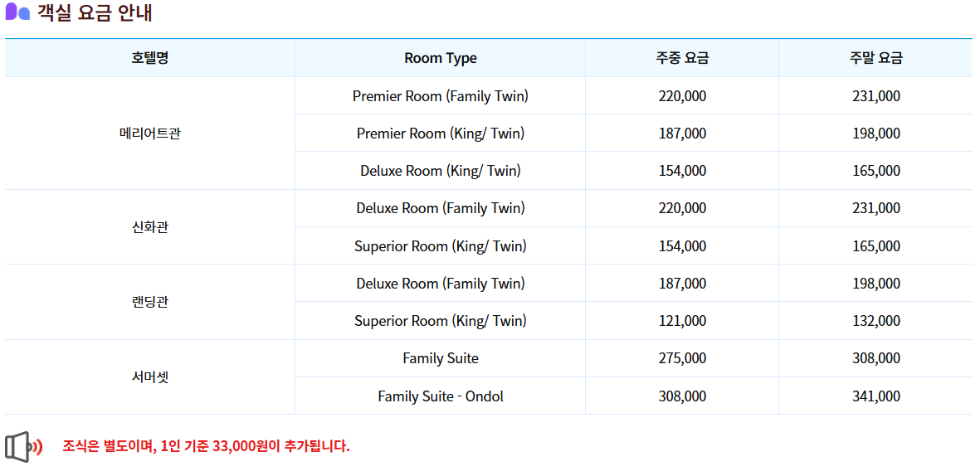The height and width of the screenshot is (476, 980).
Task: Select the 호텔명 column header
Action: tap(150, 58)
